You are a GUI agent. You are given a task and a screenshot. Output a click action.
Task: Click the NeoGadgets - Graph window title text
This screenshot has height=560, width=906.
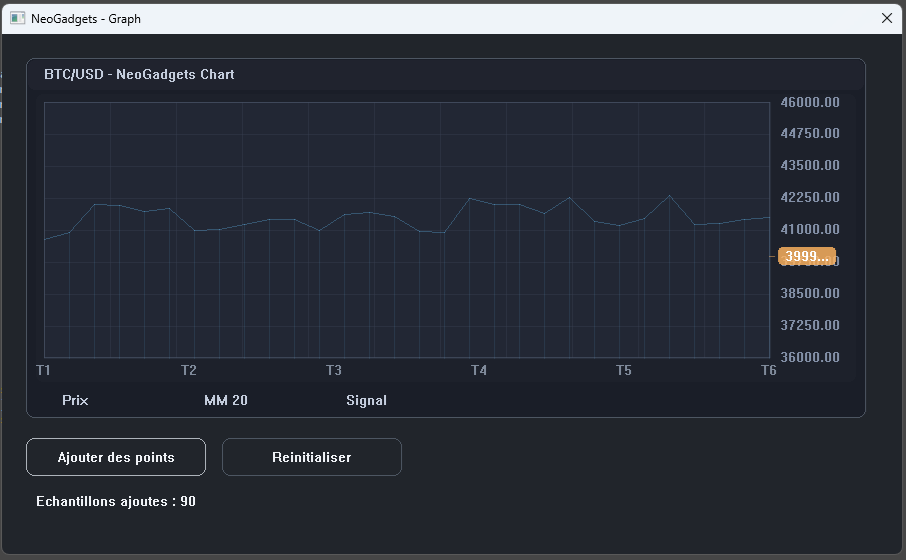pos(86,18)
